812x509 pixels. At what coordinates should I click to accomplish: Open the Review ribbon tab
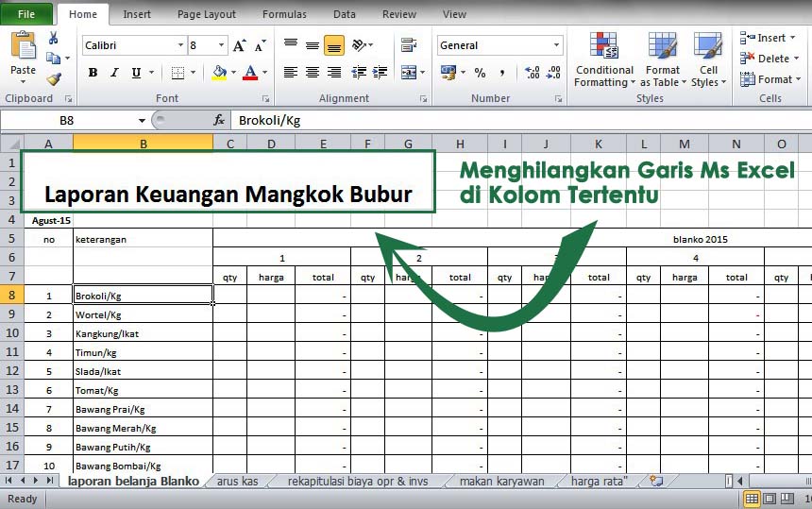click(x=399, y=14)
